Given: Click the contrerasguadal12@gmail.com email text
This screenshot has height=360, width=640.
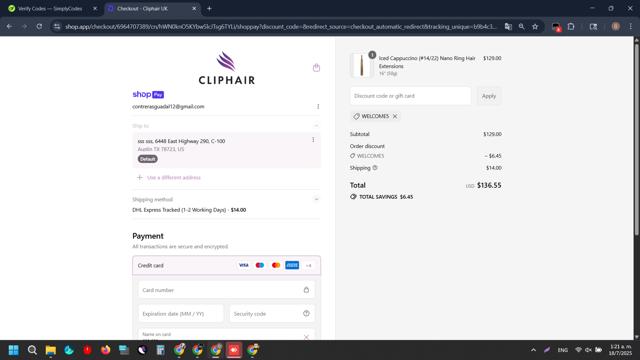Looking at the screenshot, I should pos(168,107).
